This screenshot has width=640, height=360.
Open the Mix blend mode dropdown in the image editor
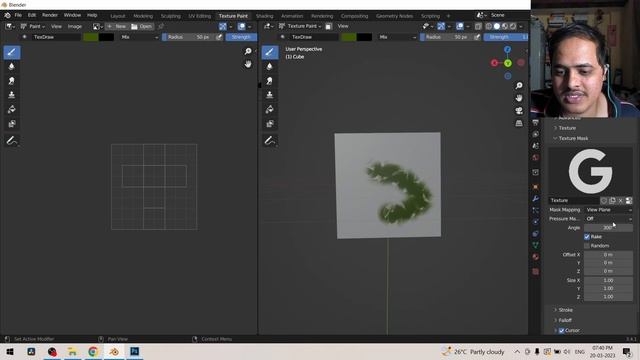(x=139, y=37)
